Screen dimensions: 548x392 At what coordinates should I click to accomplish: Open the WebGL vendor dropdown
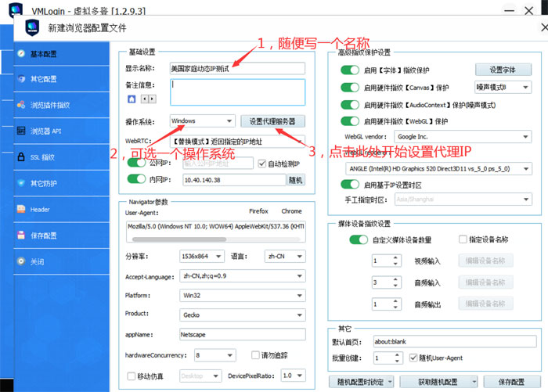tap(463, 137)
